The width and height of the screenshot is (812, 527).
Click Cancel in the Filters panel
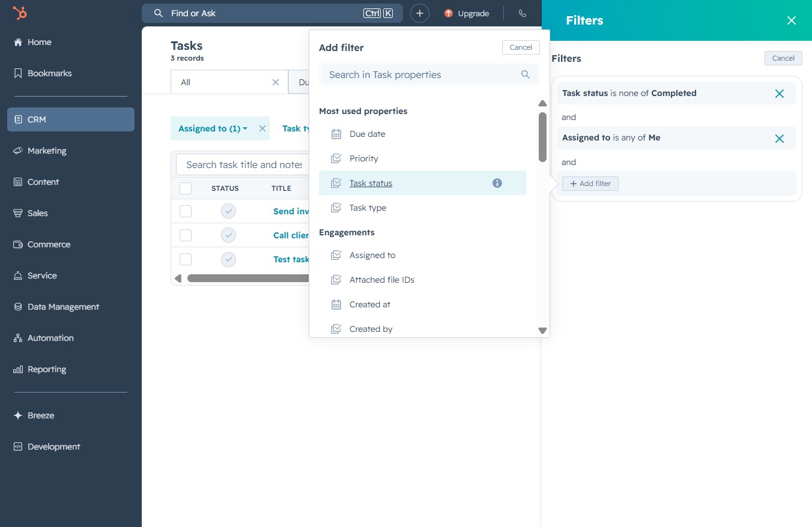point(783,58)
